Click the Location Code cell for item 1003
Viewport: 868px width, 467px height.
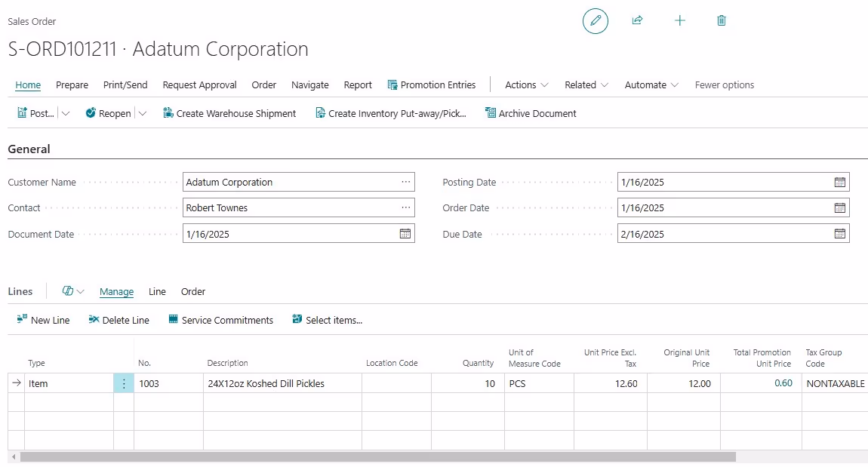coord(396,383)
